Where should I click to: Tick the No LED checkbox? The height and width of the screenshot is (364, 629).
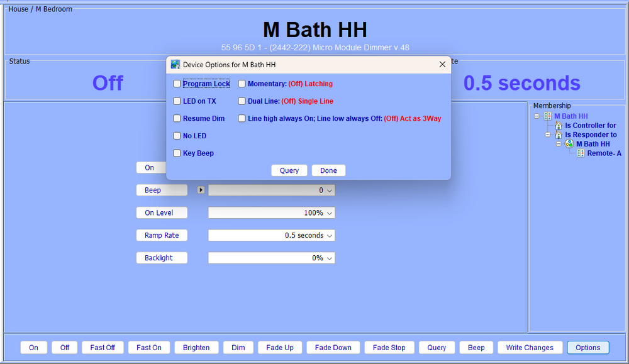[x=177, y=136]
